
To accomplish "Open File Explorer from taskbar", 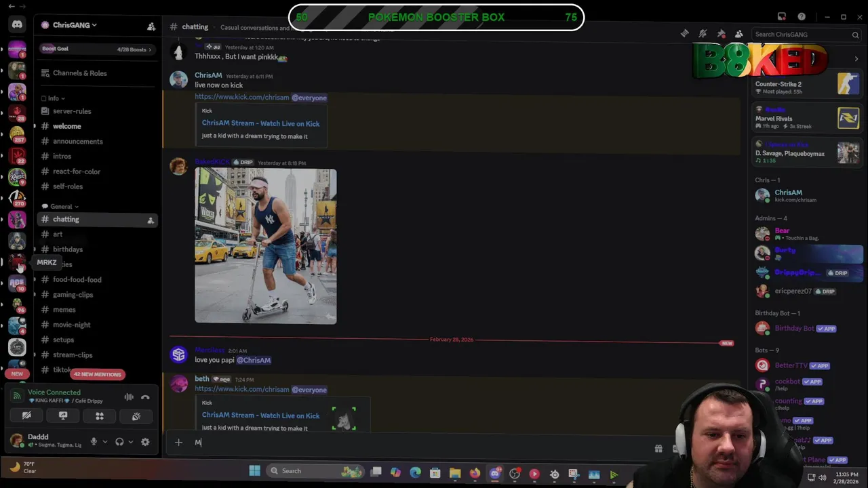I will (455, 474).
